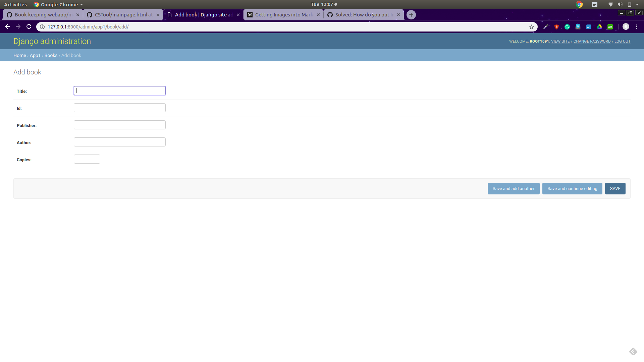Reload the current page
Image resolution: width=644 pixels, height=362 pixels.
tap(29, 27)
